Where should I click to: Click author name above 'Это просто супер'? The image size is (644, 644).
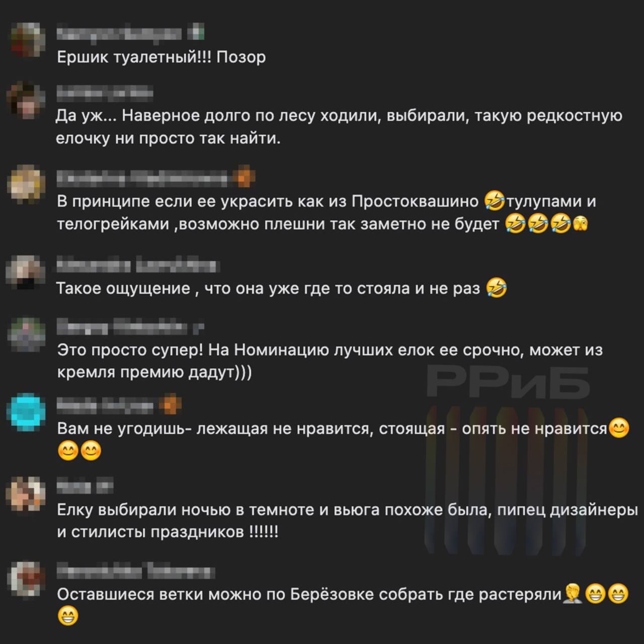pos(122,327)
